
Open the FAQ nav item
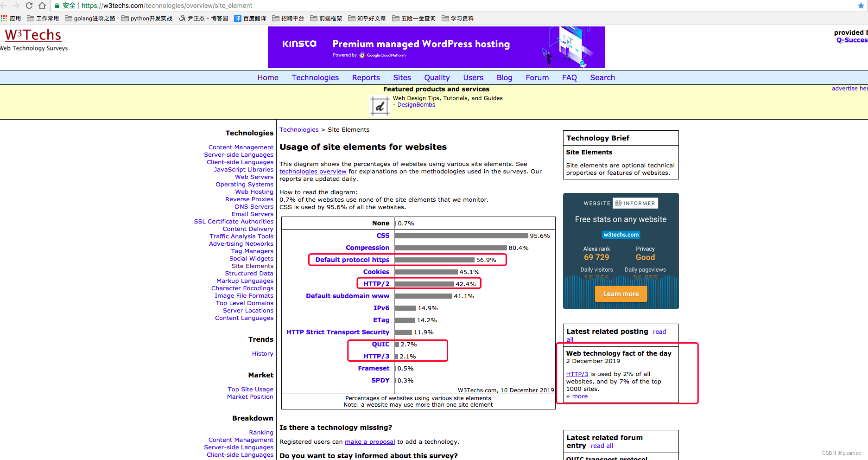tap(569, 77)
